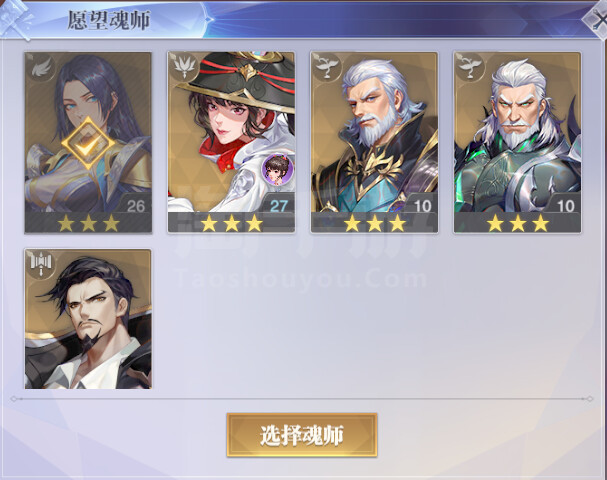Click the three-star rating under the green-armored elder card
607x480 pixels.
click(518, 223)
